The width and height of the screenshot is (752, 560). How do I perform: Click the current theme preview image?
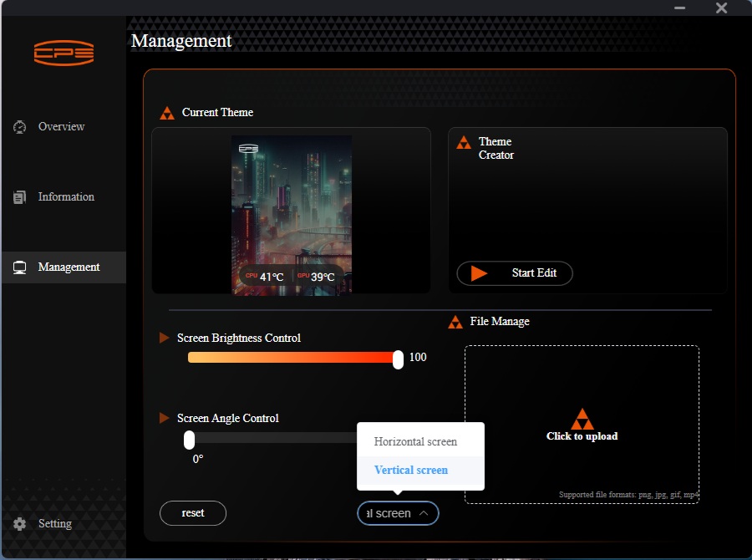[x=292, y=215]
